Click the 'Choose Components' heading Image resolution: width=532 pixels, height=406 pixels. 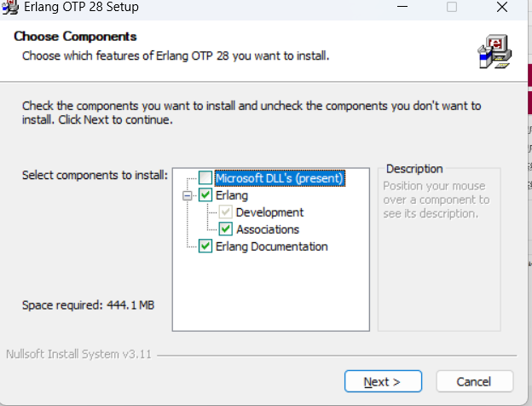coord(75,37)
